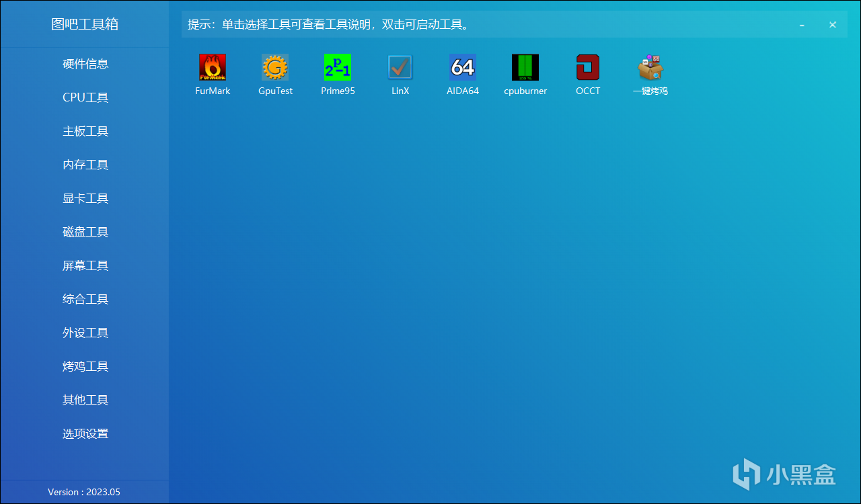Select the GpuTest tool icon
This screenshot has height=504, width=861.
[x=275, y=67]
